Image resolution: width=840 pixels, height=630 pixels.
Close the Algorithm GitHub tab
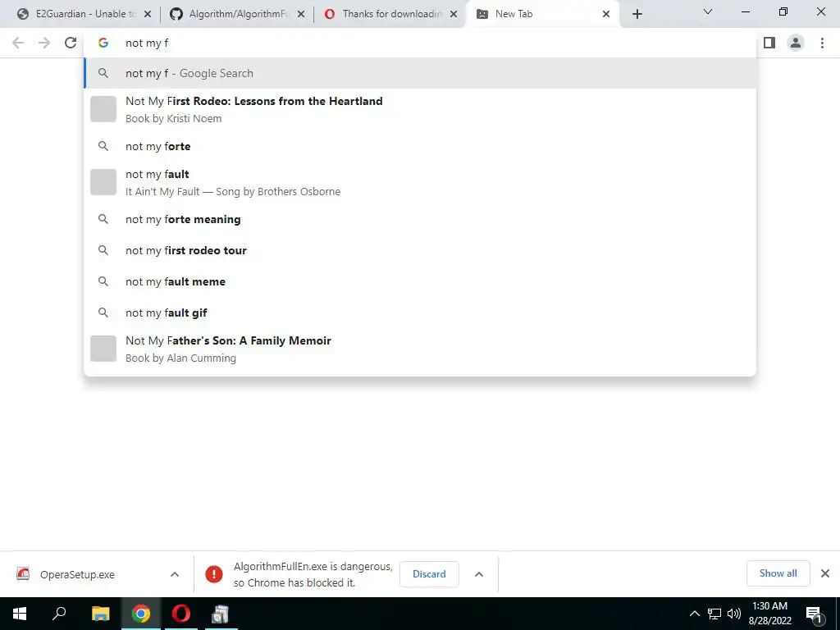click(301, 15)
